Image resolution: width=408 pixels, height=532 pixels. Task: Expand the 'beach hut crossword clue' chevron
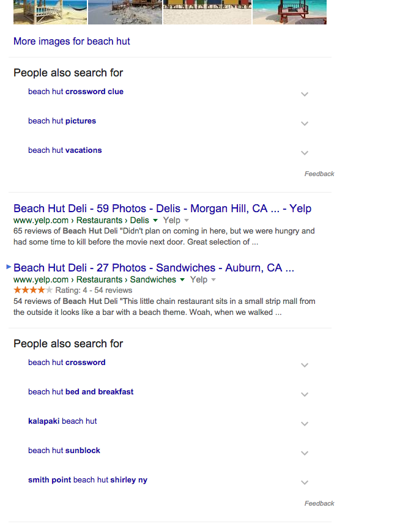coord(305,94)
